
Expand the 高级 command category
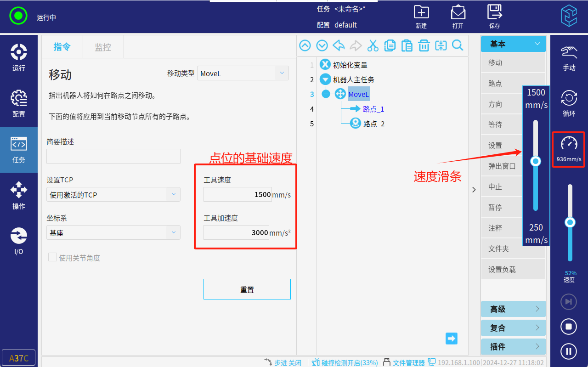pos(513,309)
